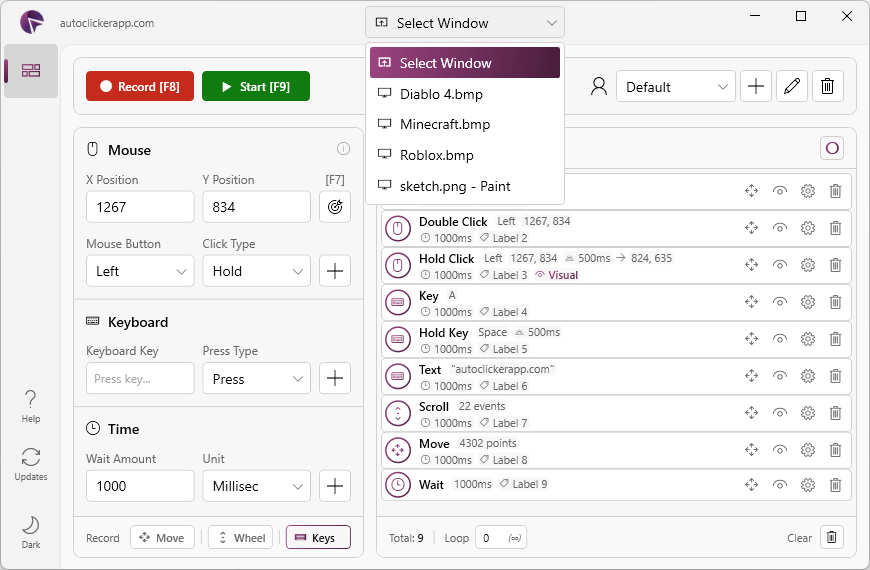Image resolution: width=870 pixels, height=570 pixels.
Task: Switch to Dark mode
Action: (31, 532)
